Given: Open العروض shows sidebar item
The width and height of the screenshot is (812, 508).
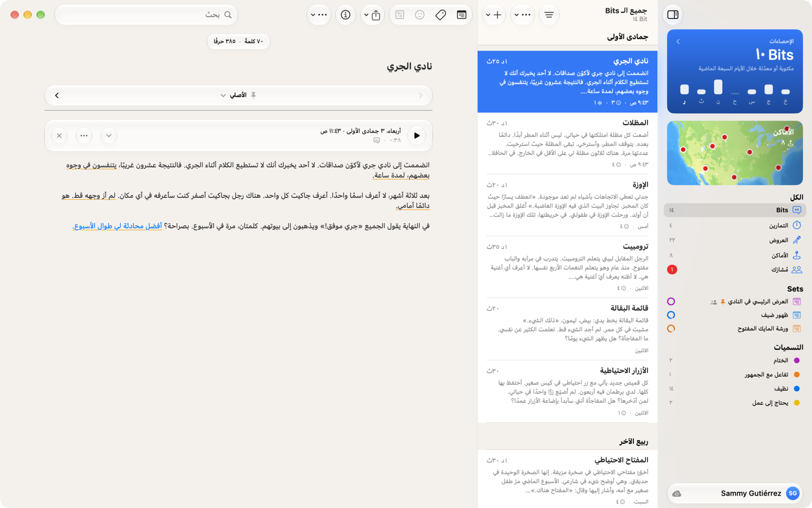Looking at the screenshot, I should point(735,240).
